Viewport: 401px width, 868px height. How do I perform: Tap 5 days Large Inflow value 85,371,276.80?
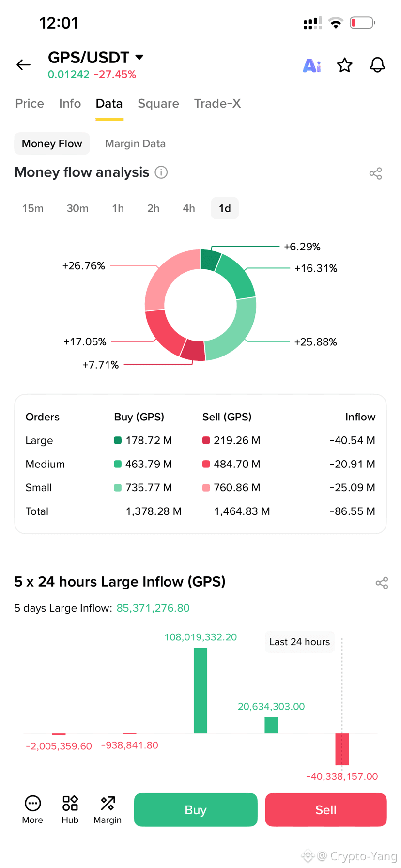(x=153, y=608)
